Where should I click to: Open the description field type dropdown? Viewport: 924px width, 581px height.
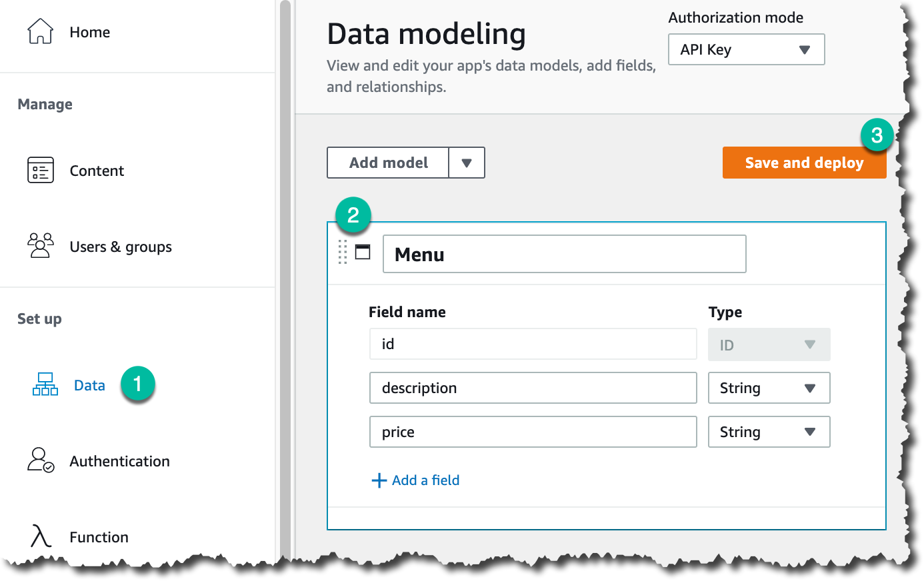[x=769, y=388]
